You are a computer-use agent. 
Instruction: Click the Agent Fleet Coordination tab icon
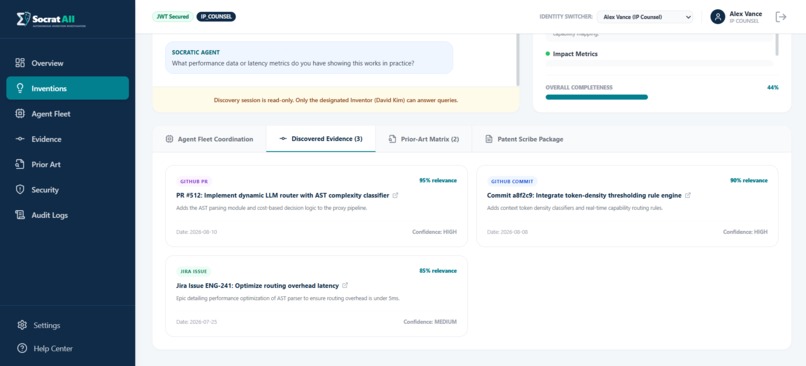point(169,139)
